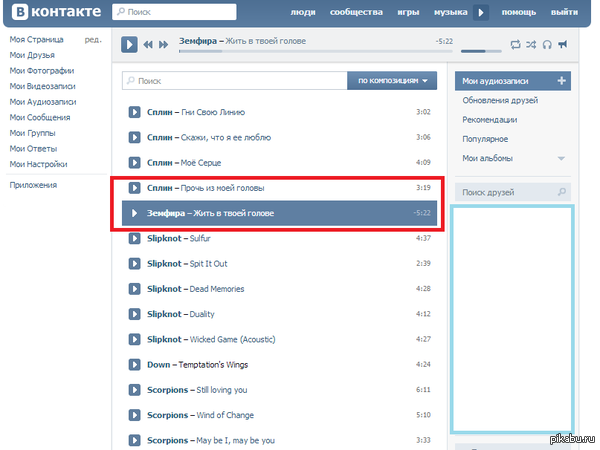Go to Мои Сообщения in sidebar
Viewport: 600px width, 450px height.
[x=40, y=117]
